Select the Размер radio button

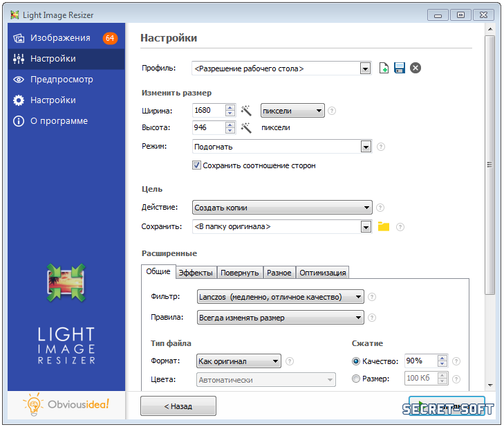tap(356, 379)
